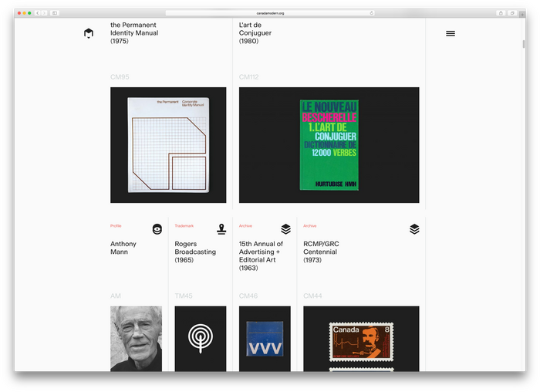Toggle the browser sidebar button
Image resolution: width=540 pixels, height=392 pixels.
point(55,13)
